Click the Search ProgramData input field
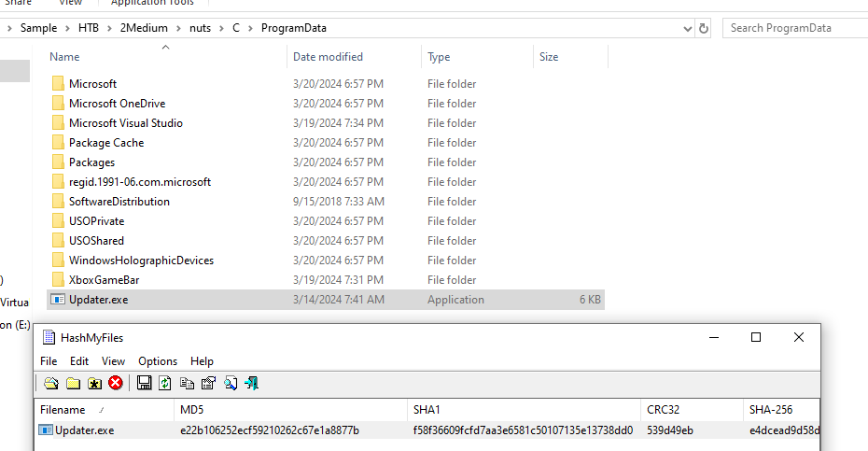 click(795, 28)
